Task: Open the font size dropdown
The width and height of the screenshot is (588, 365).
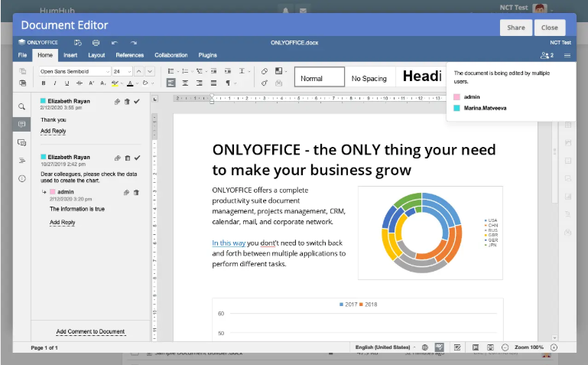Action: tap(129, 71)
